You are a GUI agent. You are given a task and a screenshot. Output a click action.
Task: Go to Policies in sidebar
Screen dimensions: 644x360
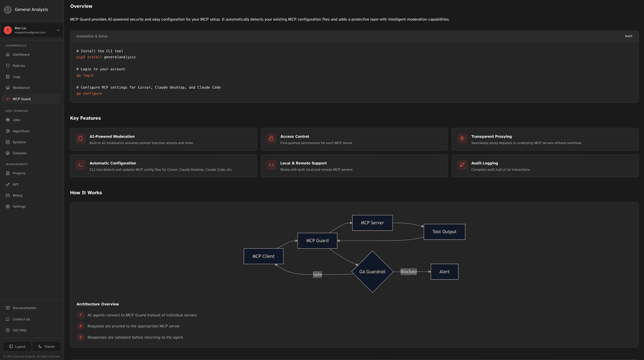[x=32, y=66]
